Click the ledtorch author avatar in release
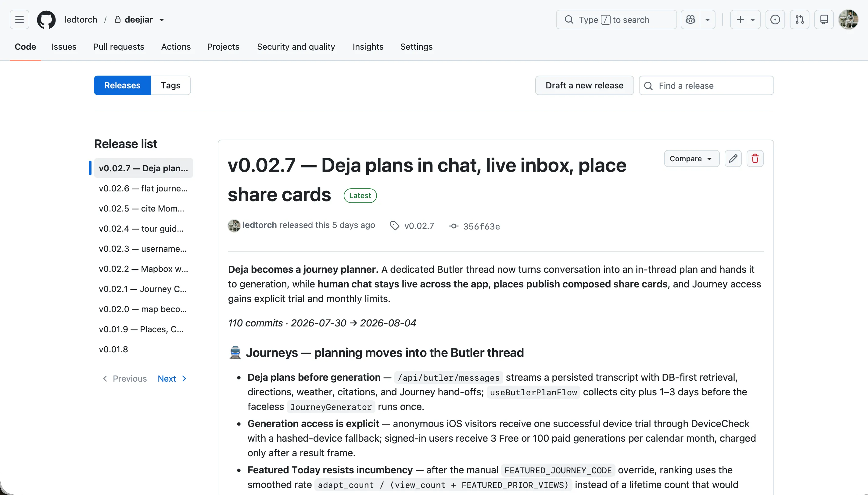The height and width of the screenshot is (495, 868). coord(234,226)
